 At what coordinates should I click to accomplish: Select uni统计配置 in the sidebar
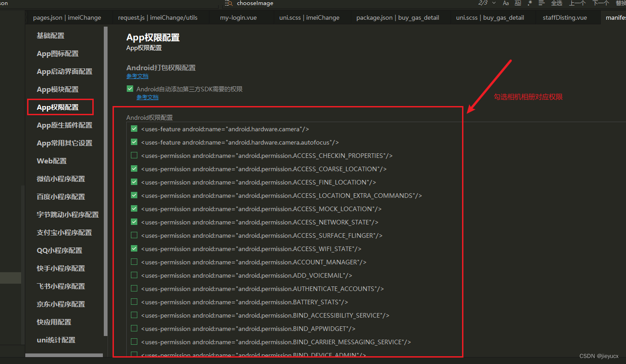pos(56,340)
